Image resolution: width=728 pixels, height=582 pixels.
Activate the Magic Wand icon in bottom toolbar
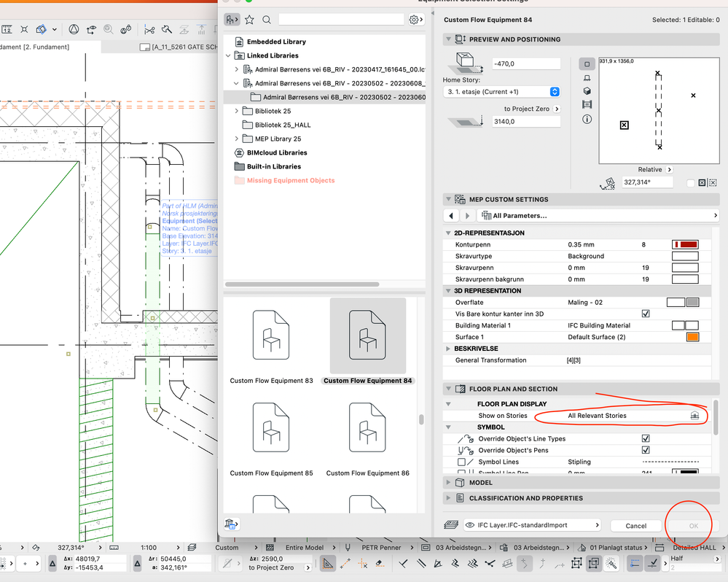click(x=611, y=563)
